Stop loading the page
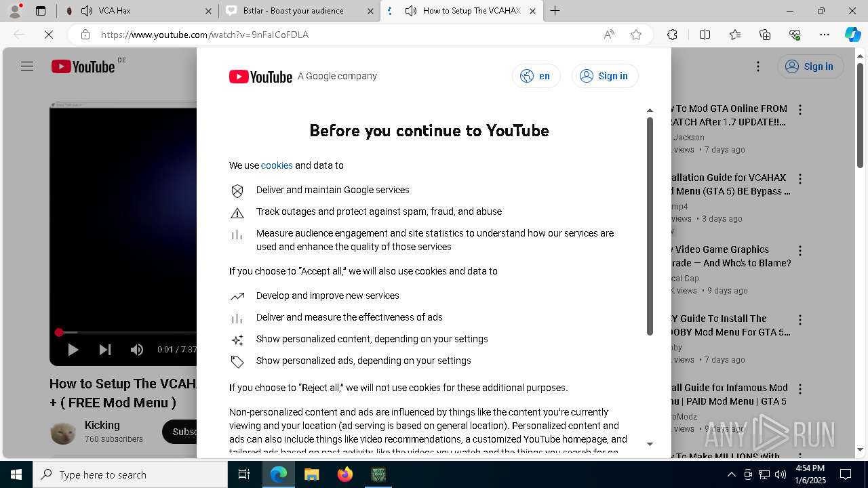Screen dimensions: 868x488 (49, 35)
